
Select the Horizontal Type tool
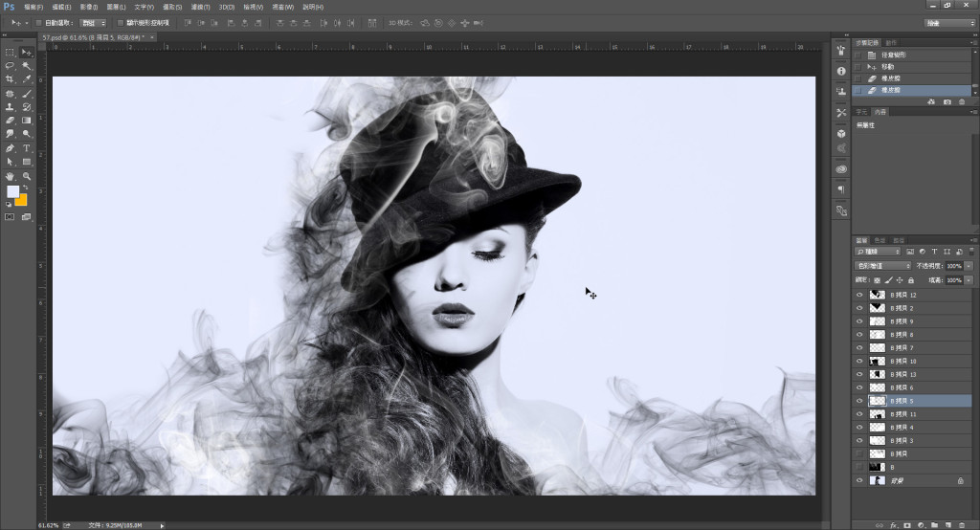[x=27, y=149]
